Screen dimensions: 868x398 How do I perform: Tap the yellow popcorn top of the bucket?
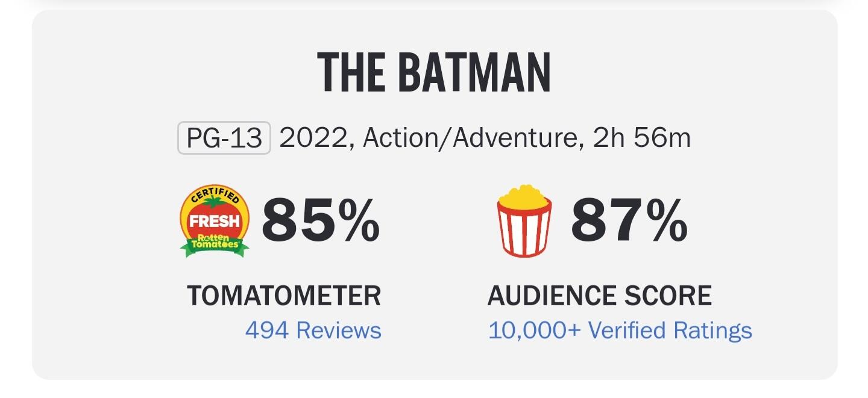tap(524, 196)
